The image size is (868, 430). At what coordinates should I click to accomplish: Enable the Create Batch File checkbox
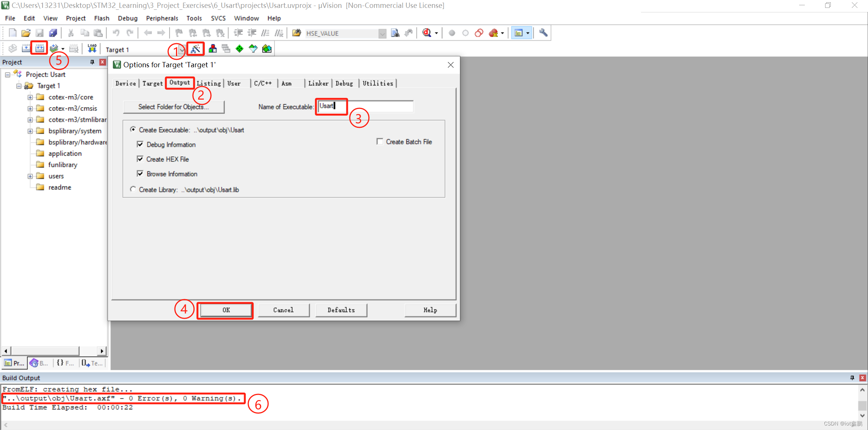pyautogui.click(x=380, y=142)
